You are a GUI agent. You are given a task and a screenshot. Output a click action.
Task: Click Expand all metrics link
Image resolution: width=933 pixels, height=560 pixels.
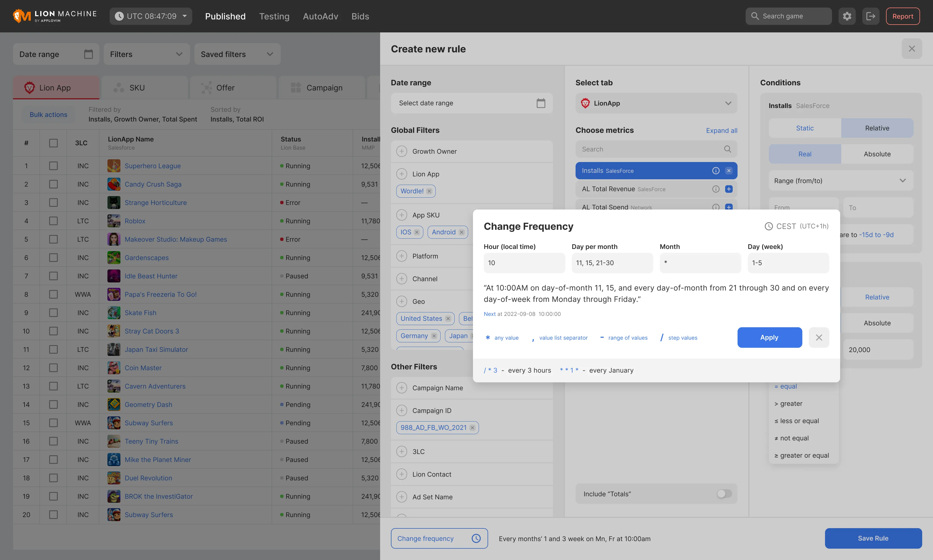coord(721,130)
